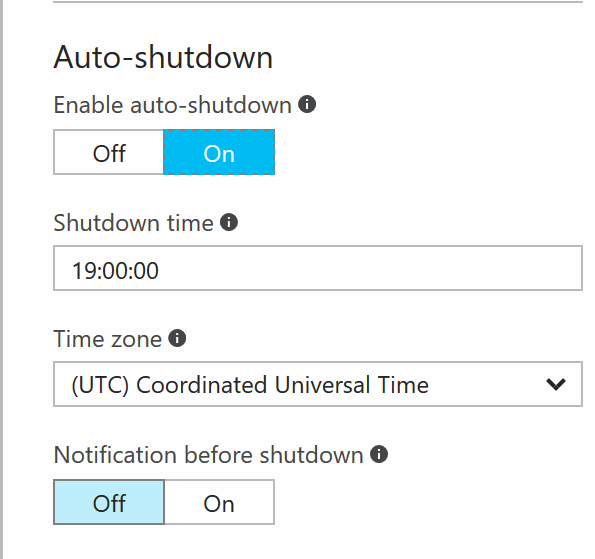The height and width of the screenshot is (559, 595).
Task: Click the 19:00:00 time value
Action: [115, 271]
